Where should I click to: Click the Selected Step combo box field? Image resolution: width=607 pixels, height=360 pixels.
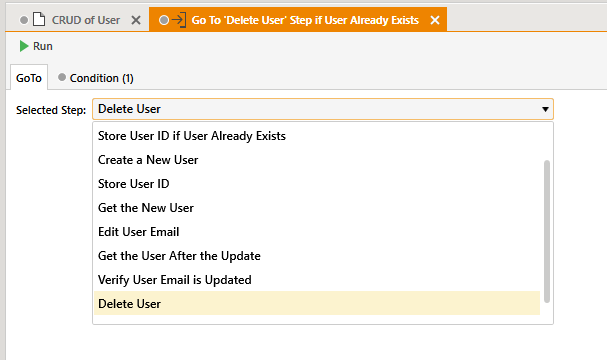coord(323,109)
